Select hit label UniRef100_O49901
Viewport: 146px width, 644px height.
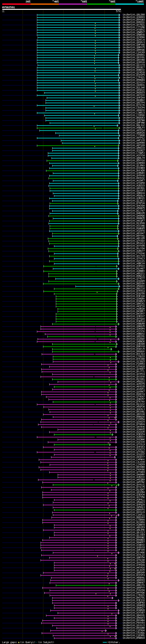point(134,85)
